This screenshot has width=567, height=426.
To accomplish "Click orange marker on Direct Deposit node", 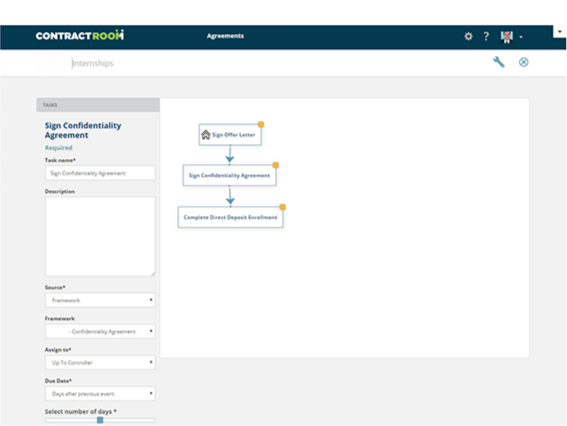I will click(x=282, y=207).
